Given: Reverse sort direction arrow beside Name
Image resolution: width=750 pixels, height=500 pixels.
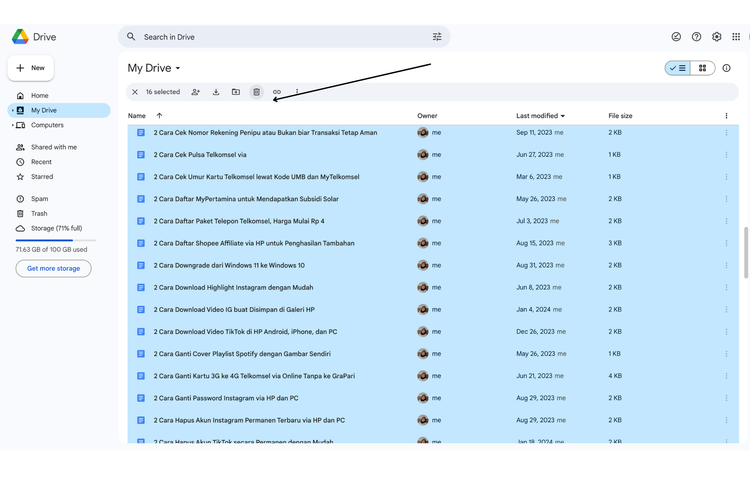Looking at the screenshot, I should click(159, 116).
